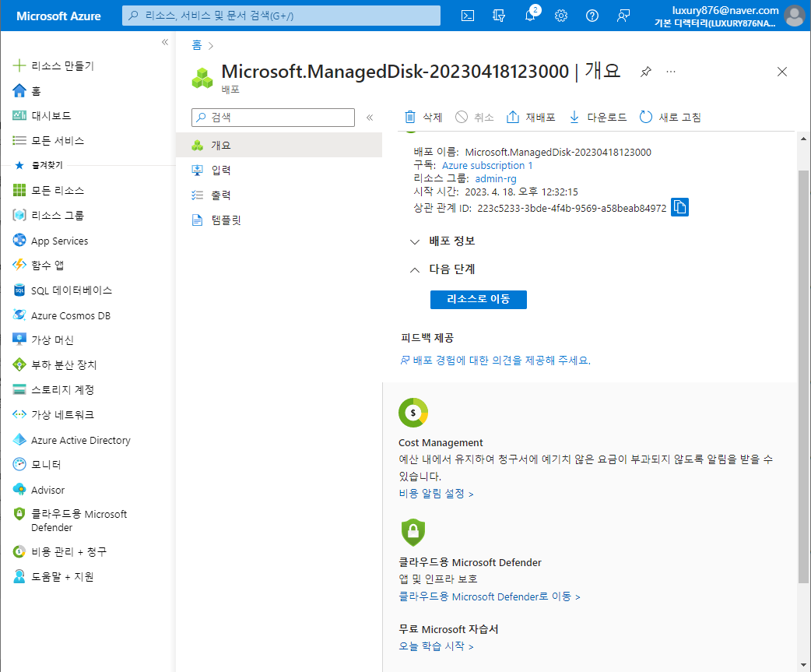Click the 비용 알림 설정 link

[436, 494]
